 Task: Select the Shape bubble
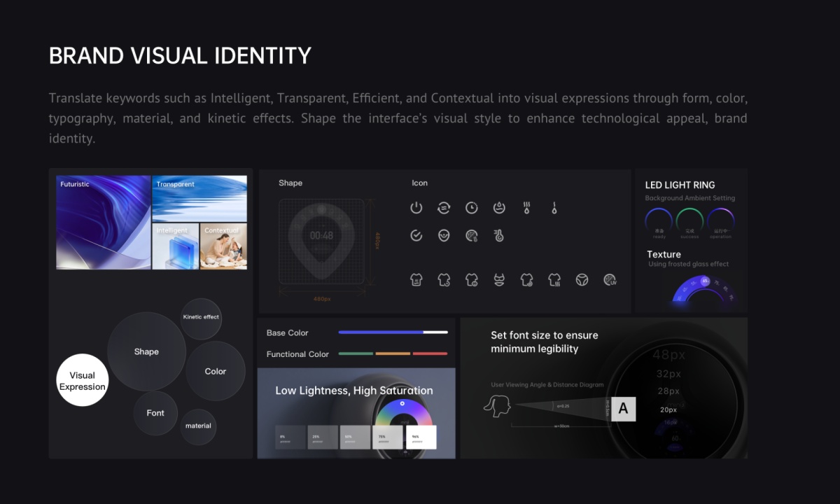[146, 351]
